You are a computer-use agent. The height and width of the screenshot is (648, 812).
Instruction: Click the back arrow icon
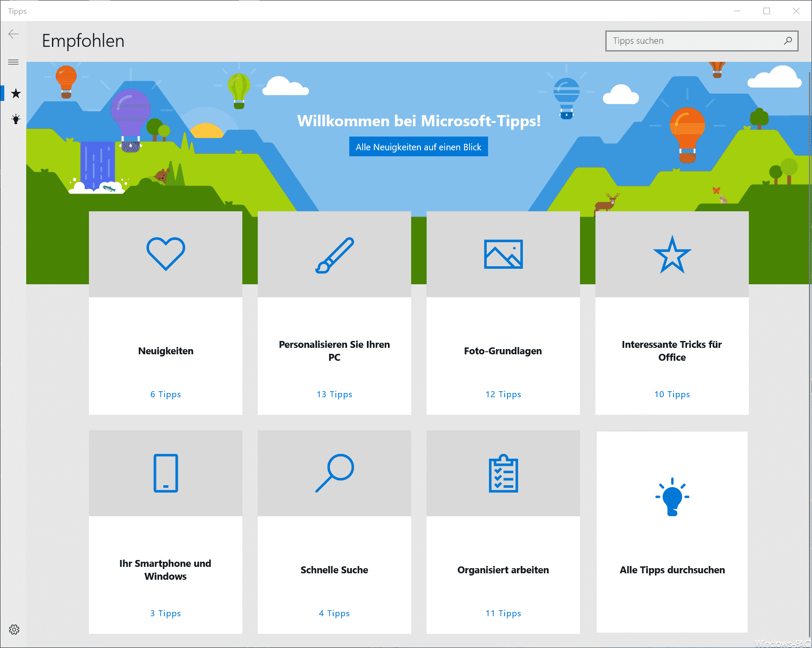coord(13,34)
